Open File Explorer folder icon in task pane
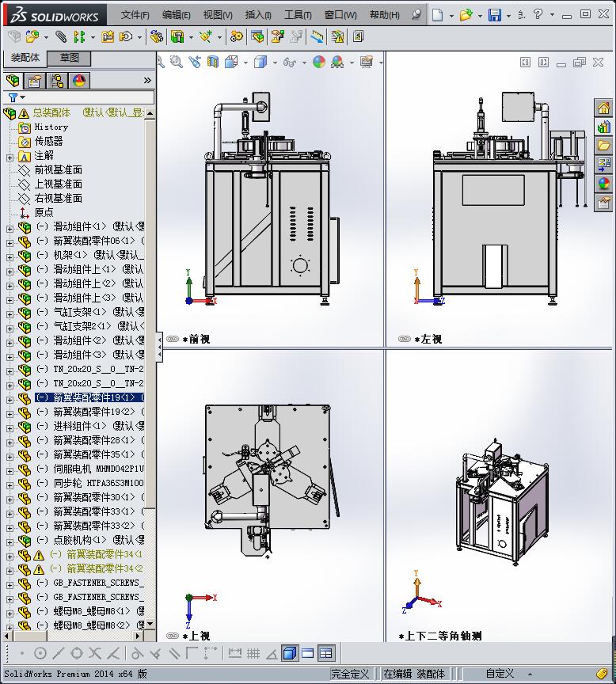 click(604, 146)
